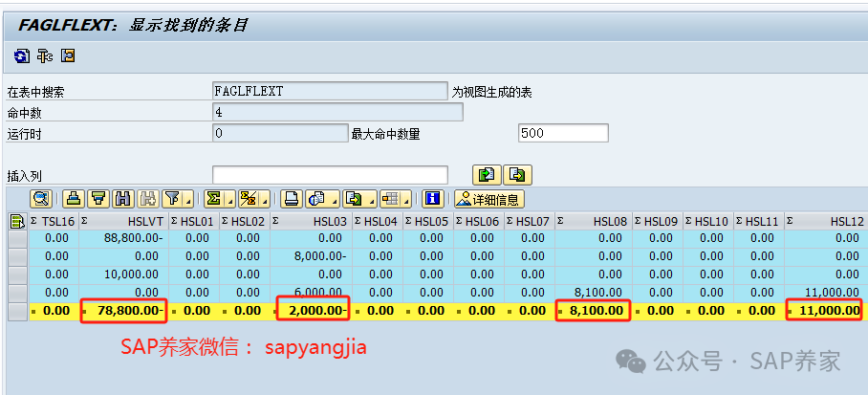Click the HSL02 column header
This screenshot has height=395, width=868.
point(244,222)
